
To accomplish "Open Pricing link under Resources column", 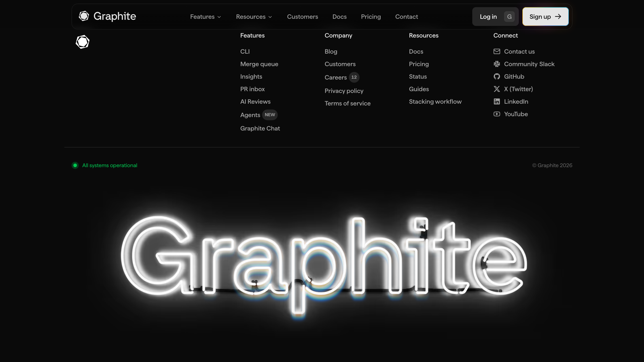I will click(419, 64).
